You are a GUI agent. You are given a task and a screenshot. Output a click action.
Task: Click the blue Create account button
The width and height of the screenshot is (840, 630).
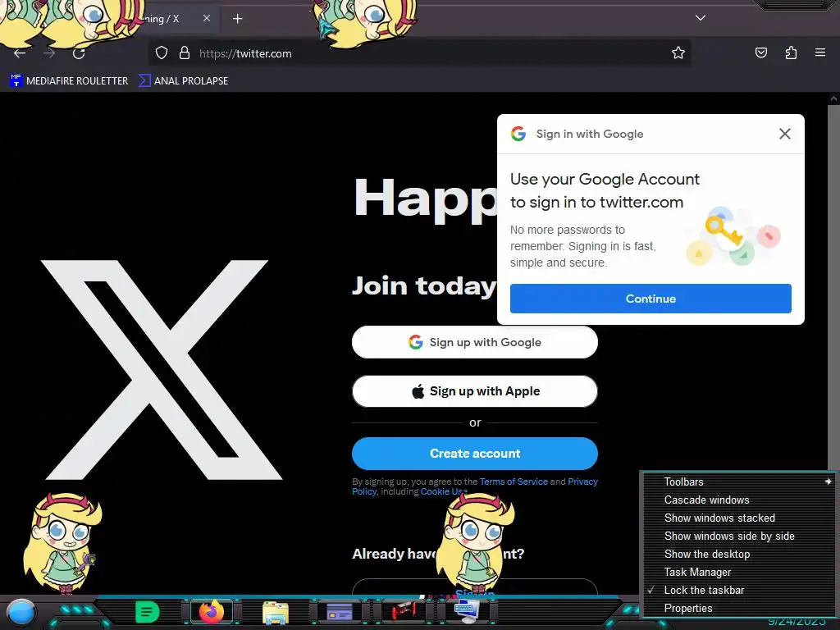point(475,453)
